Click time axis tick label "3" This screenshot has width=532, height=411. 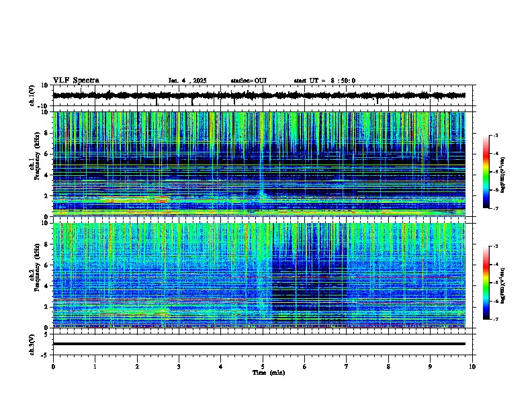179,367
